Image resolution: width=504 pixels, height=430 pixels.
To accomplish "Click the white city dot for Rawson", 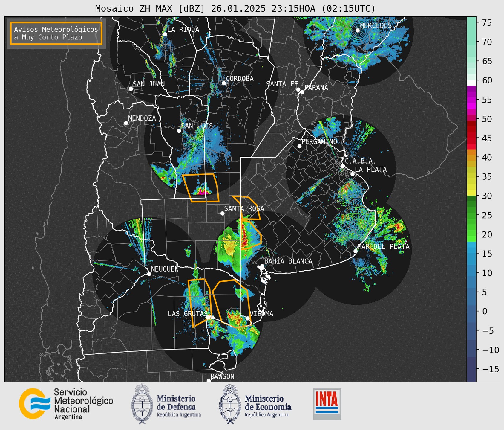I will pyautogui.click(x=209, y=381).
